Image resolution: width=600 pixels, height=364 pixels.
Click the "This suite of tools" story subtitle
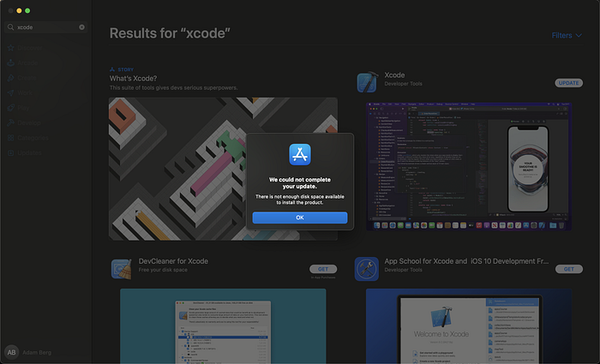(173, 88)
